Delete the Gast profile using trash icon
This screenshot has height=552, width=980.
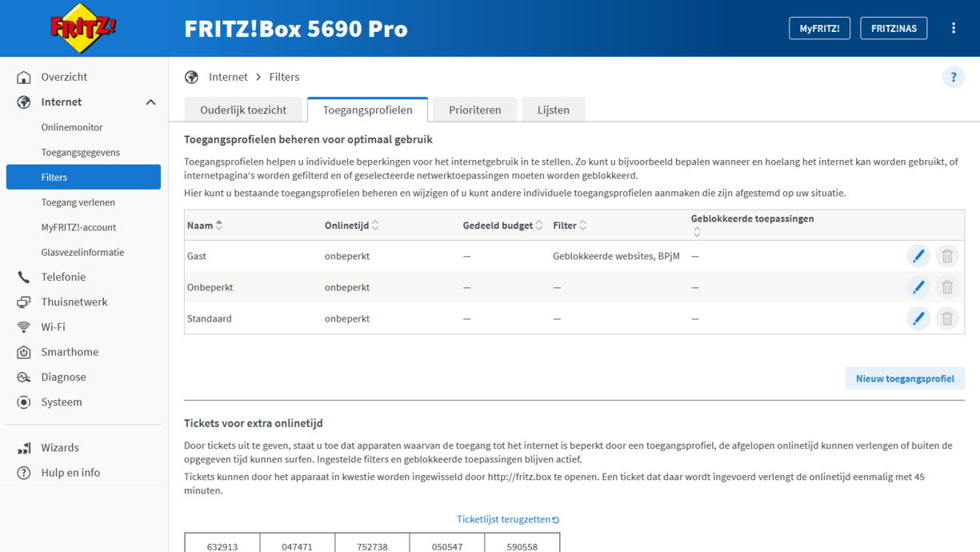[947, 256]
